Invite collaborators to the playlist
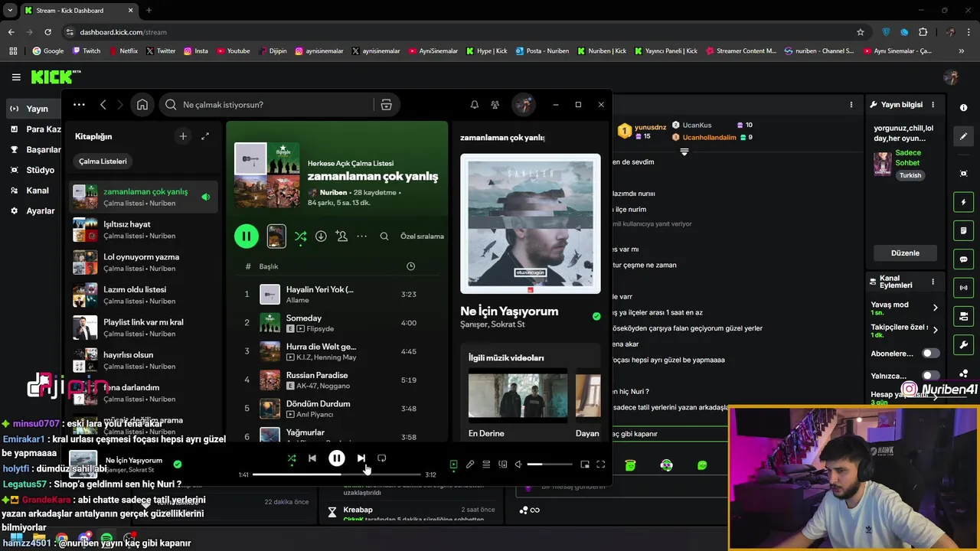The width and height of the screenshot is (980, 551). [x=341, y=236]
